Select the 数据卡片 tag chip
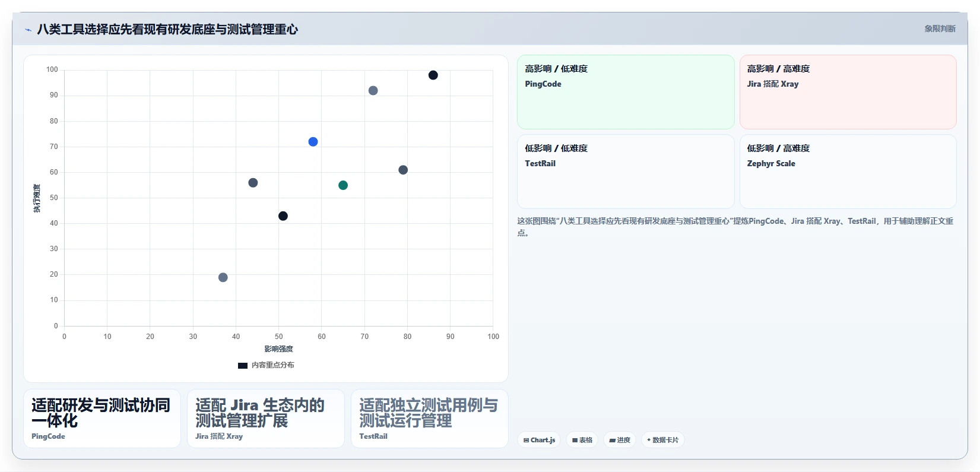Image resolution: width=980 pixels, height=472 pixels. [x=662, y=440]
